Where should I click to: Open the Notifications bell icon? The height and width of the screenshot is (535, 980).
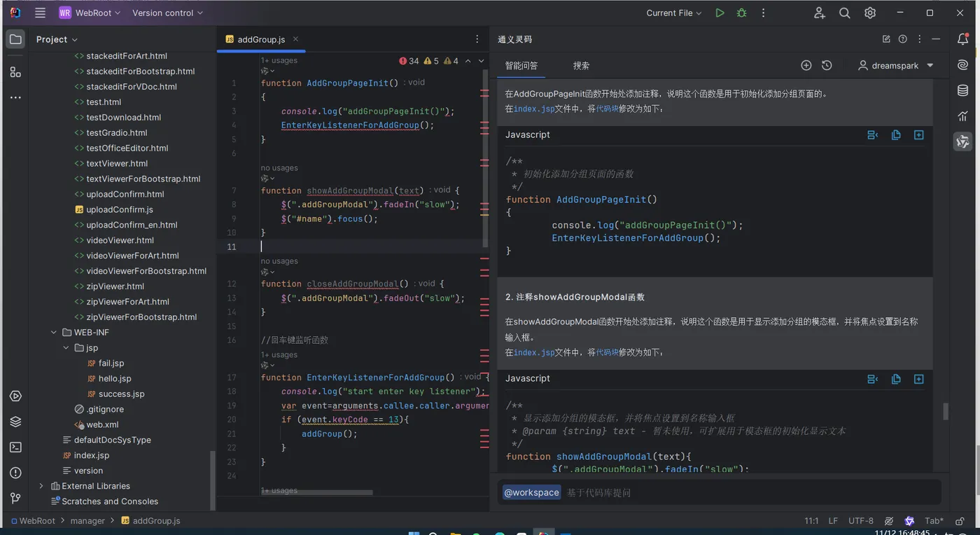point(963,39)
